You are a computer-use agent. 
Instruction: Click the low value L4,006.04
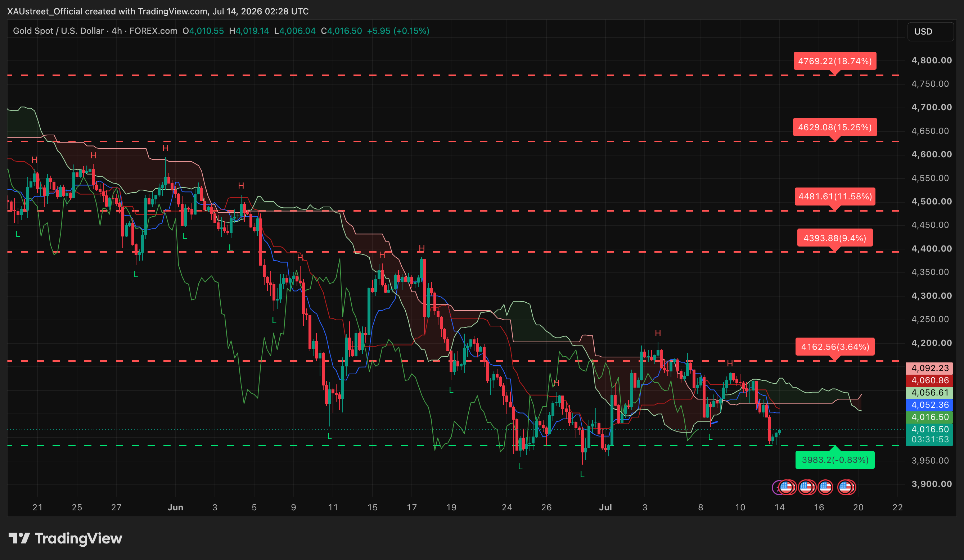point(295,31)
